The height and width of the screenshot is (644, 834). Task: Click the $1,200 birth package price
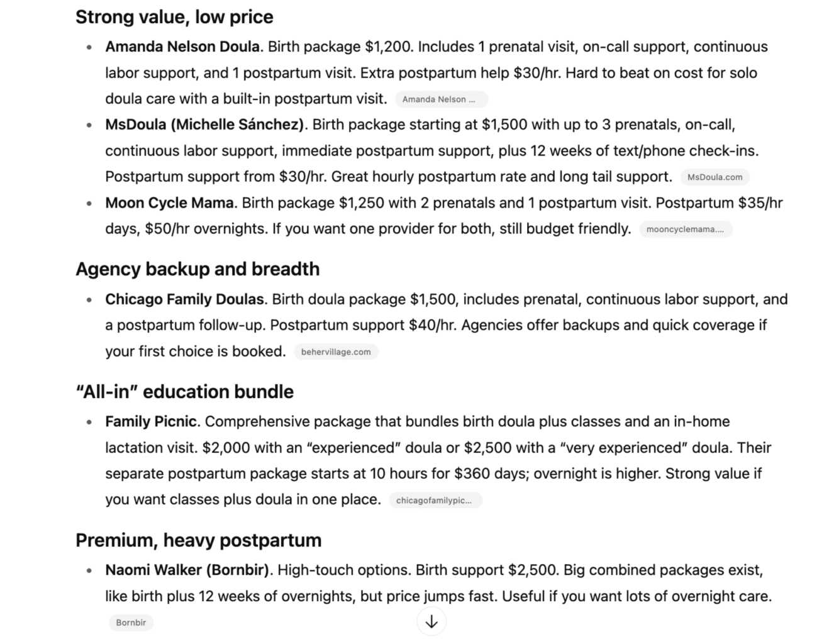(x=388, y=47)
